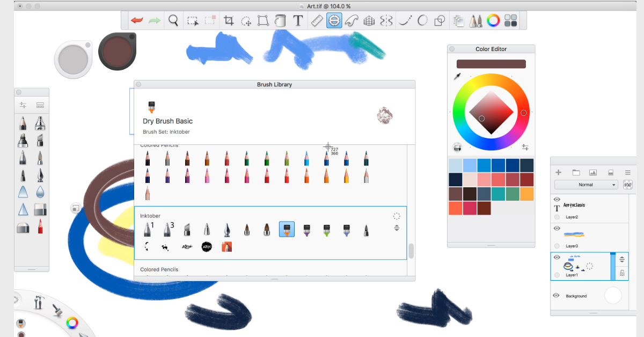Click Layer1 reorder up-down arrows
The height and width of the screenshot is (337, 644).
tap(622, 259)
